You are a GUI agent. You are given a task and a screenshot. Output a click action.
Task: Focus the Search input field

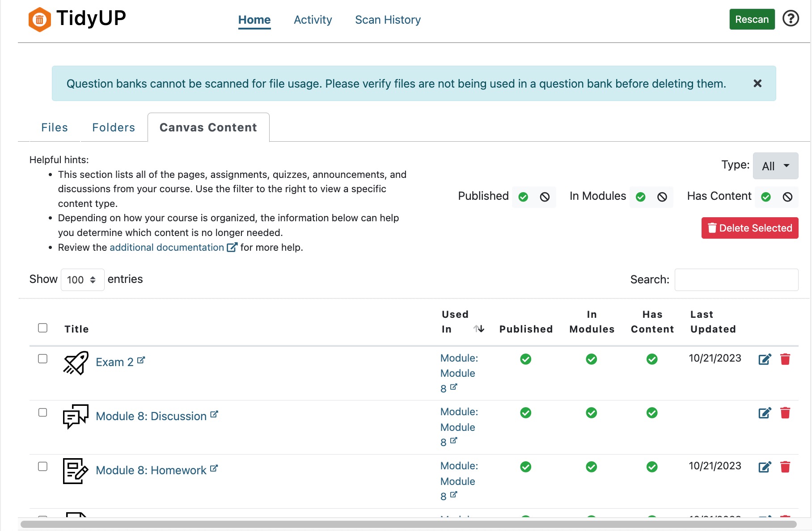pyautogui.click(x=736, y=280)
